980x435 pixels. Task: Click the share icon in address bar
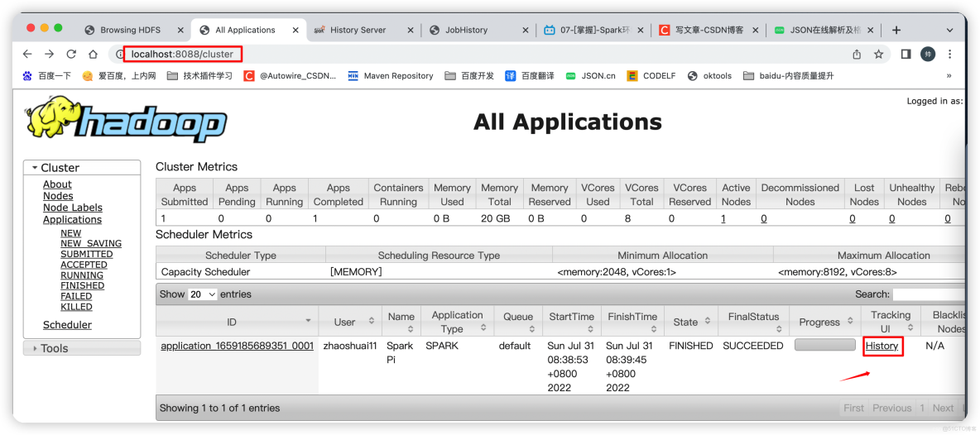857,55
